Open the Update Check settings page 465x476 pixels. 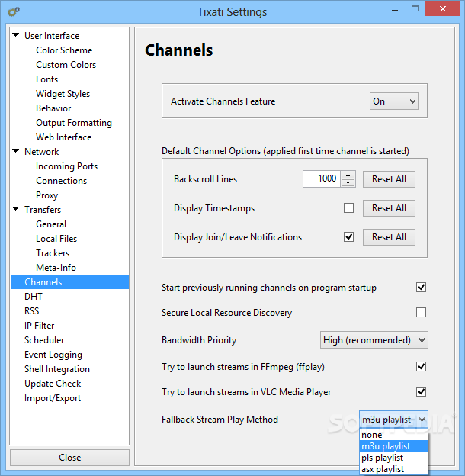click(x=53, y=384)
